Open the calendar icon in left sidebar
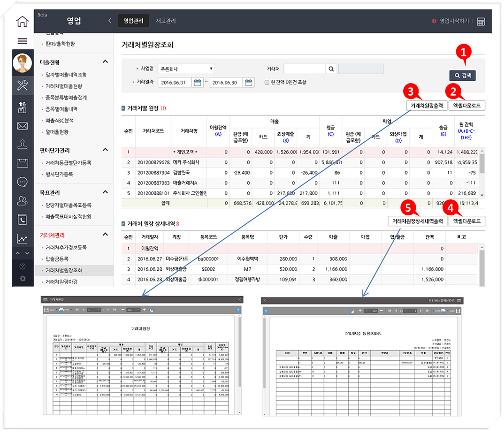 tap(22, 163)
